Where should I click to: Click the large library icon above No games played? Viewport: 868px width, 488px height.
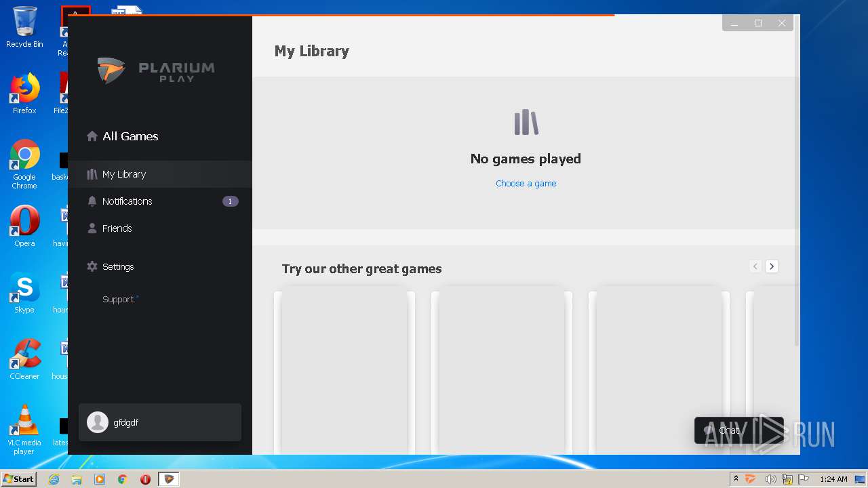(x=526, y=123)
